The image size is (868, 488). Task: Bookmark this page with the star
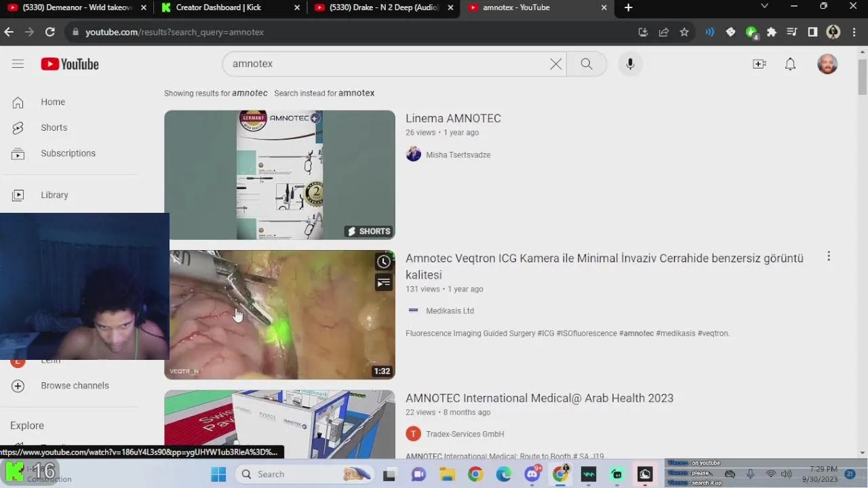pyautogui.click(x=684, y=32)
